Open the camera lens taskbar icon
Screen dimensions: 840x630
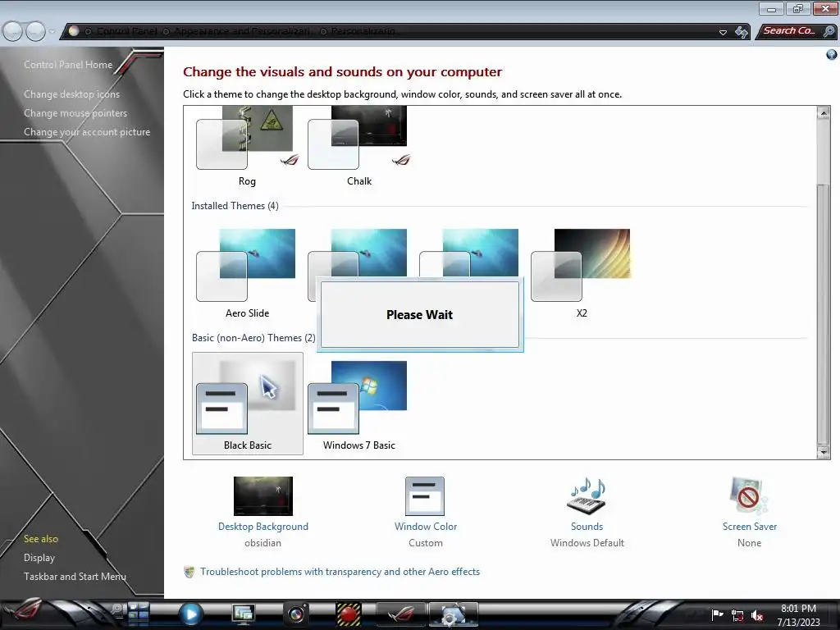click(x=297, y=614)
